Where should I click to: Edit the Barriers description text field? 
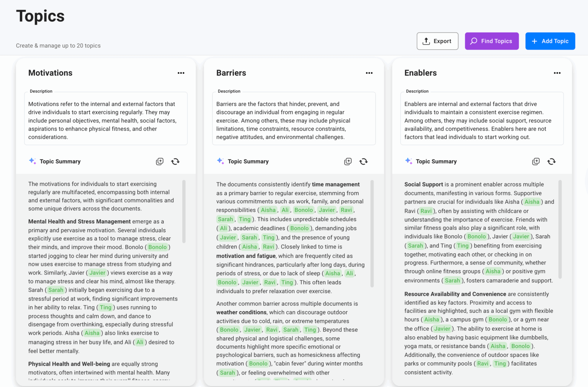pyautogui.click(x=294, y=120)
